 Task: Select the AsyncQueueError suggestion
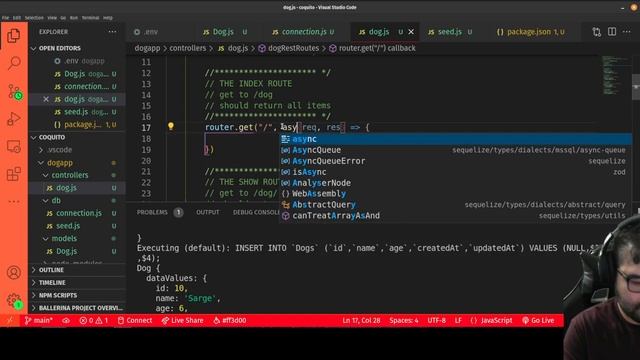pos(456,161)
